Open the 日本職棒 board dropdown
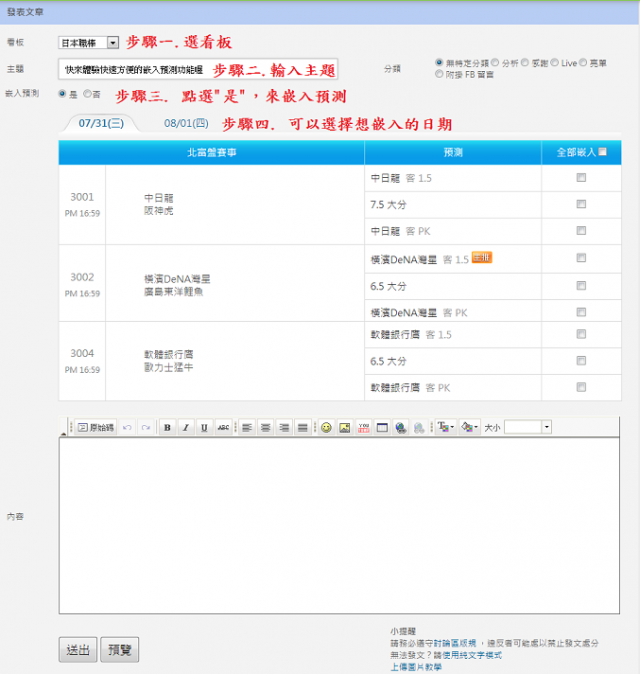This screenshot has height=674, width=640. point(111,43)
